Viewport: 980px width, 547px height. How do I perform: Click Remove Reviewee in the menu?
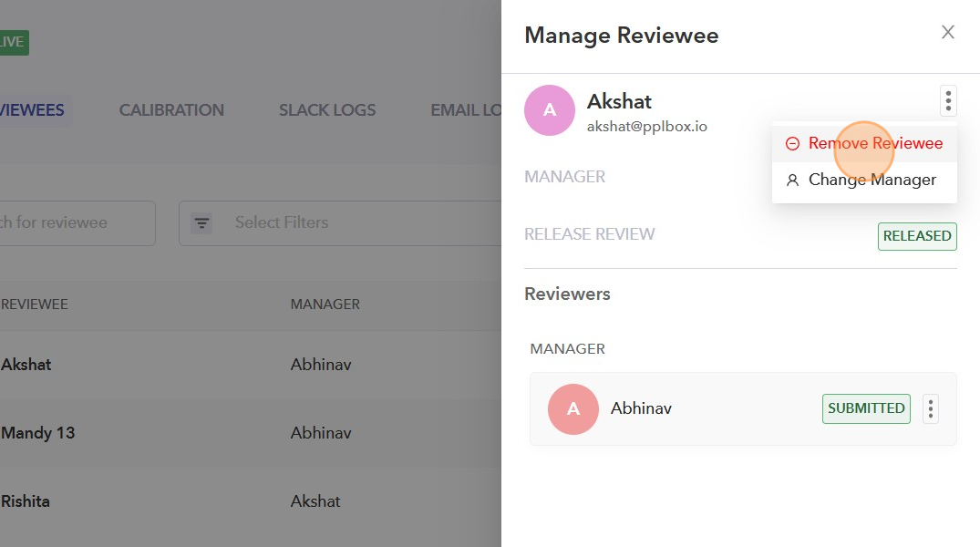873,143
